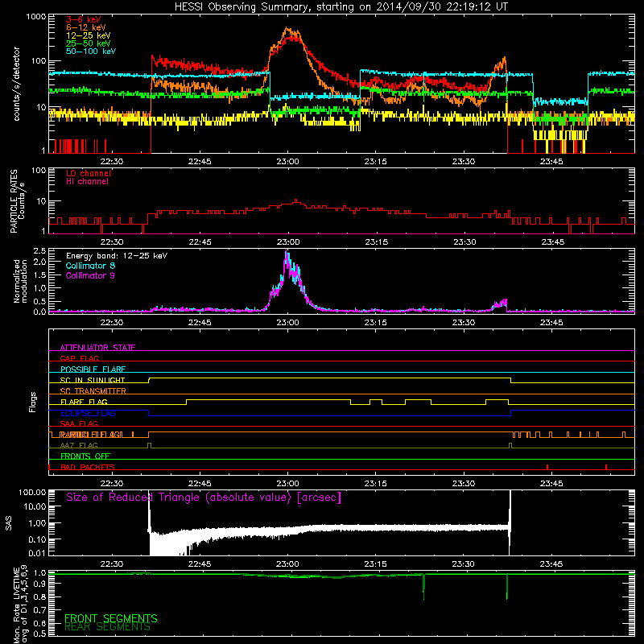The width and height of the screenshot is (644, 644).
Task: Select the cyan '50-100 keV' legend entry
Action: [x=91, y=52]
